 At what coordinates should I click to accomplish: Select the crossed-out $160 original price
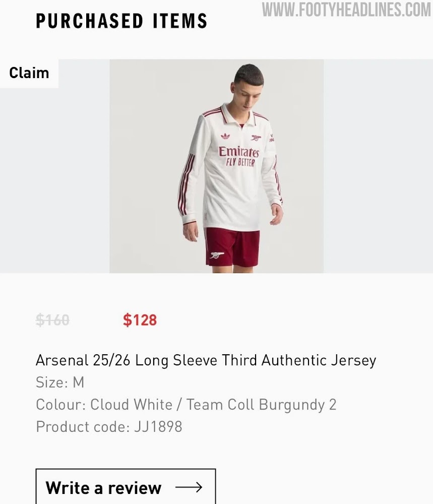52,320
